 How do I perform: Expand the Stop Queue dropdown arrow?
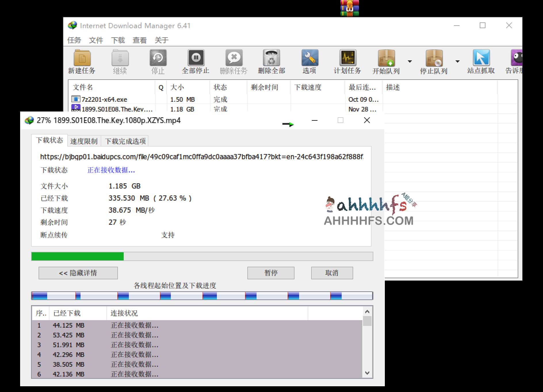pyautogui.click(x=457, y=61)
